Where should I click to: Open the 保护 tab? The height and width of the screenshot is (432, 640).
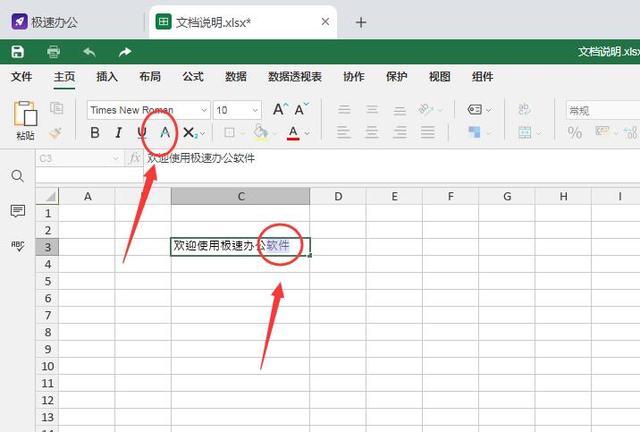coord(396,76)
